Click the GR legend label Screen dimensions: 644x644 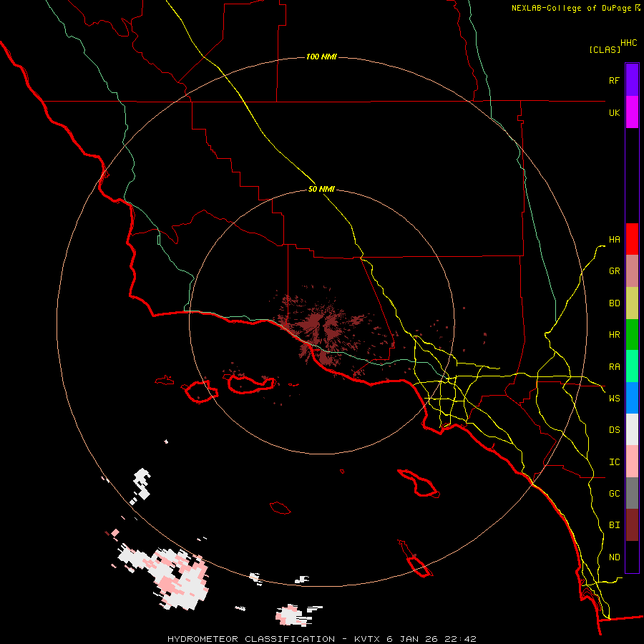pos(614,271)
